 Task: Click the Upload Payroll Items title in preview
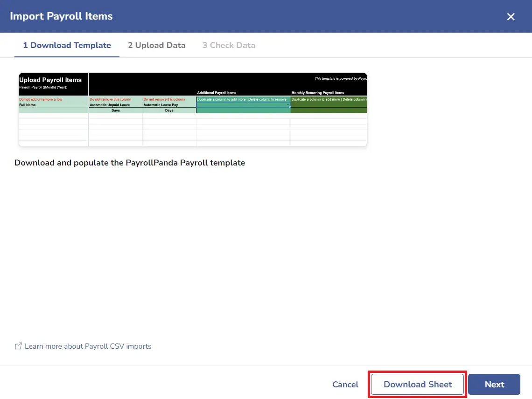click(50, 80)
